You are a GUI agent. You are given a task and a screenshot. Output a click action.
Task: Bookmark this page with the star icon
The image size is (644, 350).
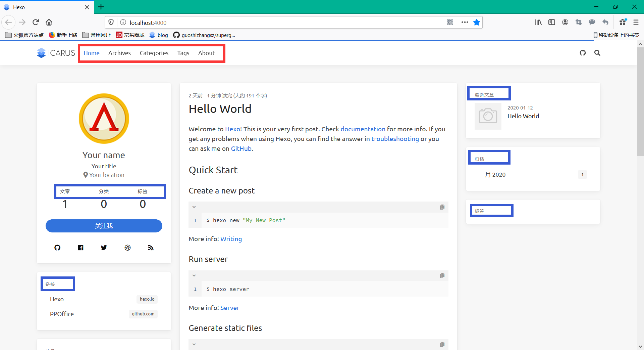click(x=476, y=23)
